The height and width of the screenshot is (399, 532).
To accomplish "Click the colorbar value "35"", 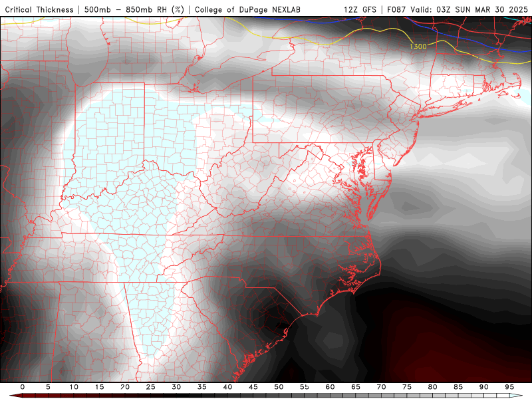I will (202, 387).
